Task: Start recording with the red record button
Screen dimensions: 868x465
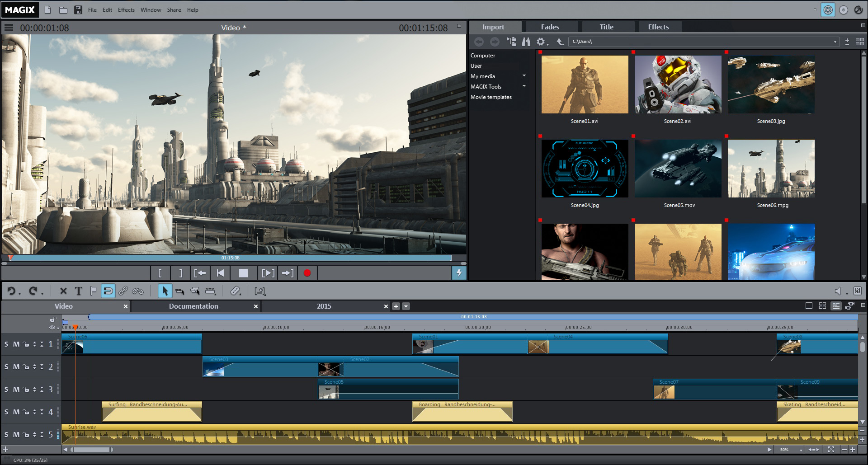Action: 307,272
